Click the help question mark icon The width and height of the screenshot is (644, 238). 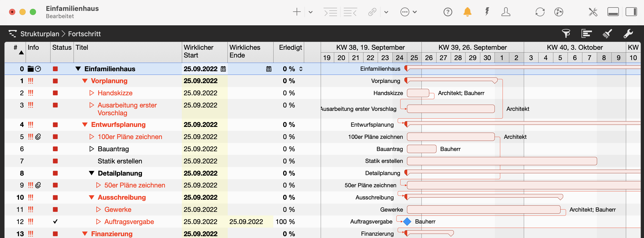pos(448,12)
